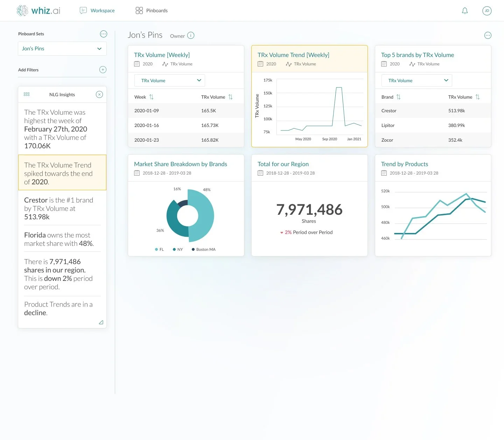504x440 pixels.
Task: Open Pinboard Sets more options menu
Action: [x=104, y=34]
